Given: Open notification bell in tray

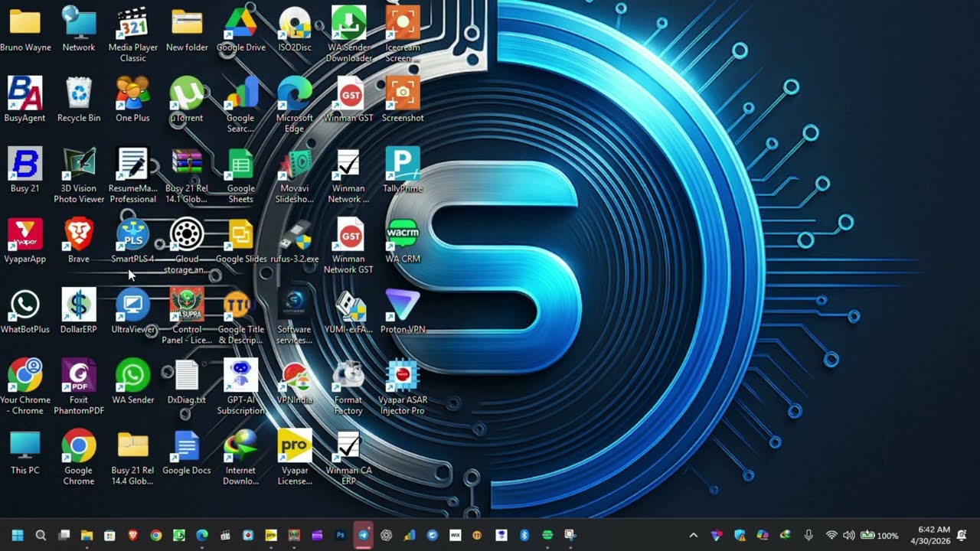Looking at the screenshot, I should pos(962,535).
